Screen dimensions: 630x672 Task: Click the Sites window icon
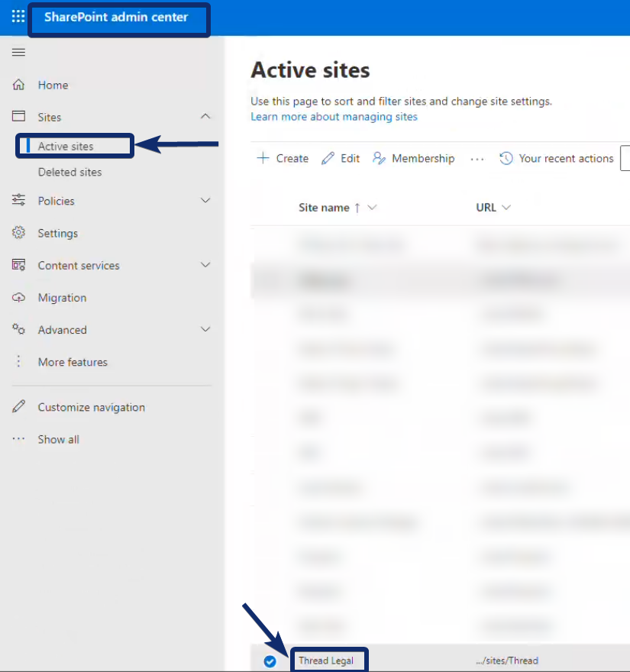tap(18, 116)
